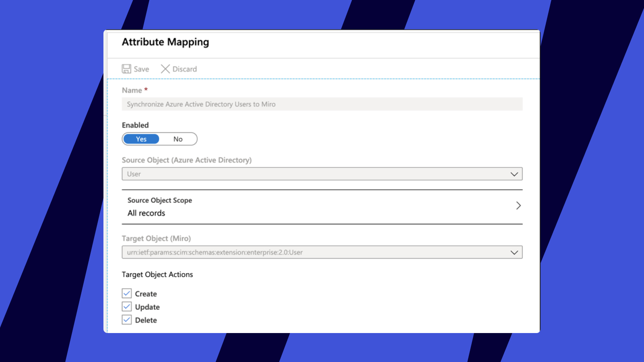Select the All records scope text

[x=146, y=213]
